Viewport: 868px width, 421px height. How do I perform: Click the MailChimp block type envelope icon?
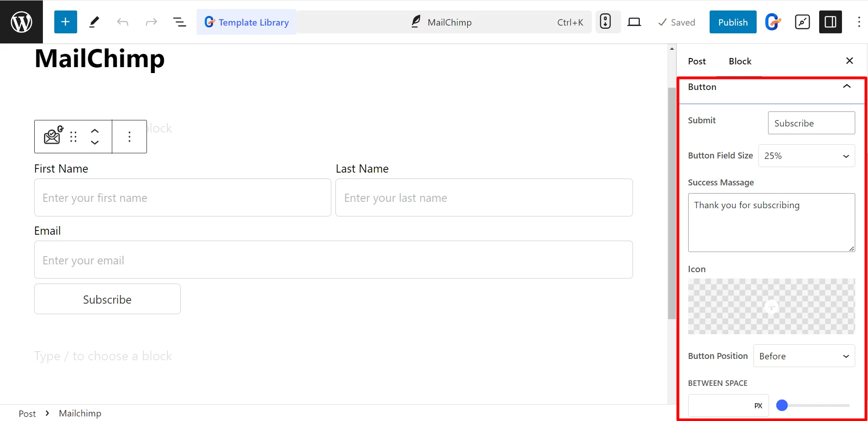53,136
